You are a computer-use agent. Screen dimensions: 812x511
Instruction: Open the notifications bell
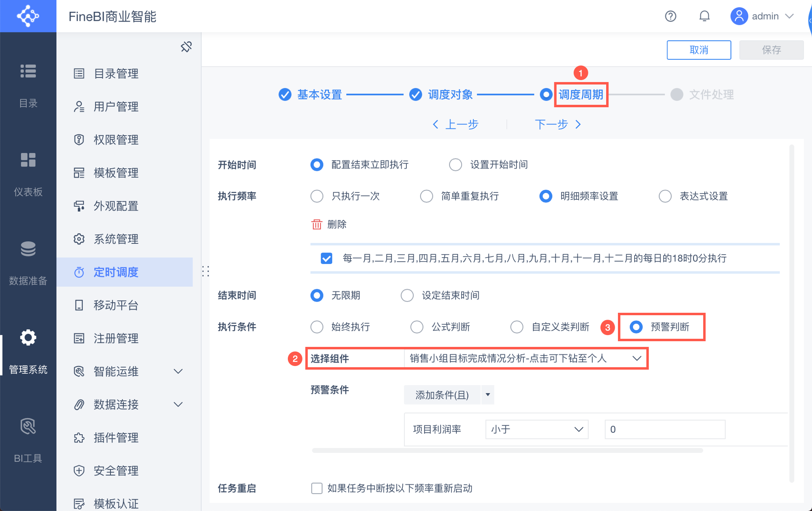704,16
